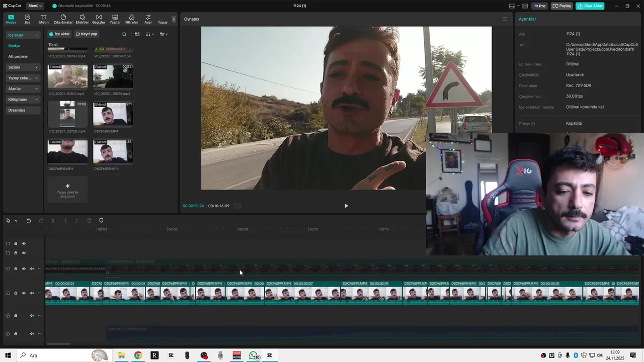Select the DSCF6897.MP4 media thumbnail
Screen dimensions: 644x362
[113, 114]
